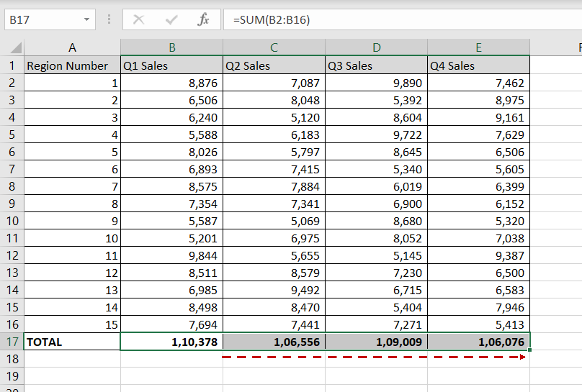The width and height of the screenshot is (582, 392).
Task: Select column B header
Action: click(172, 48)
